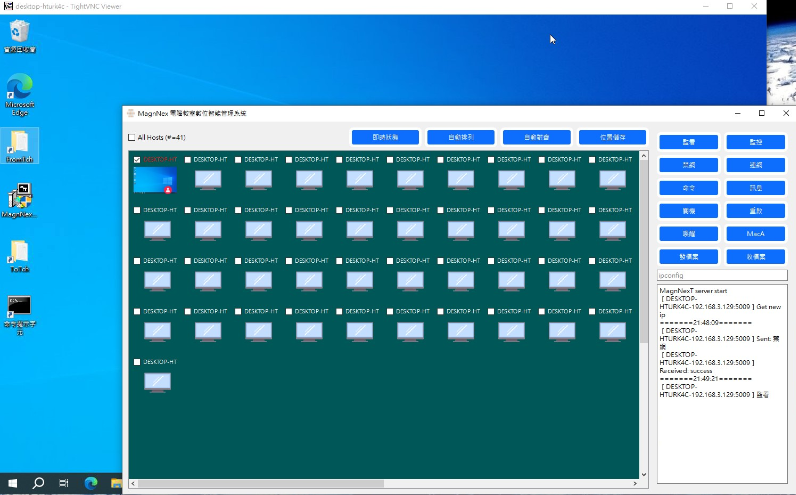
Task: Click the second host monitor icon in the first row
Action: [x=207, y=180]
